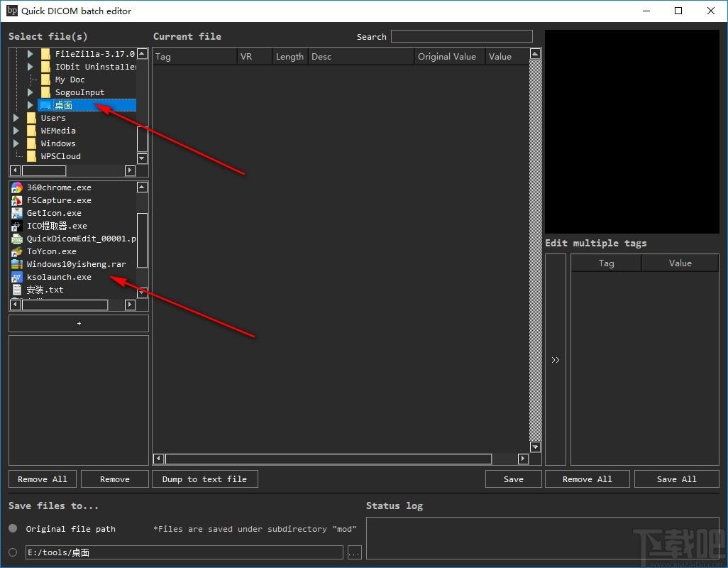The width and height of the screenshot is (728, 568).
Task: Click the Value column header in Current file
Action: [507, 57]
